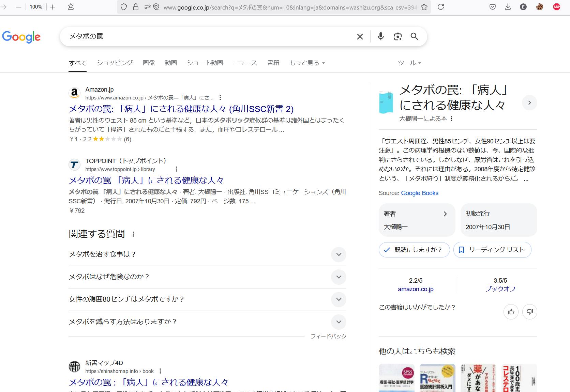Viewport: 570px width, 392px height.
Task: Expand question メタボを減らす方法はありますか？
Action: coord(207,322)
